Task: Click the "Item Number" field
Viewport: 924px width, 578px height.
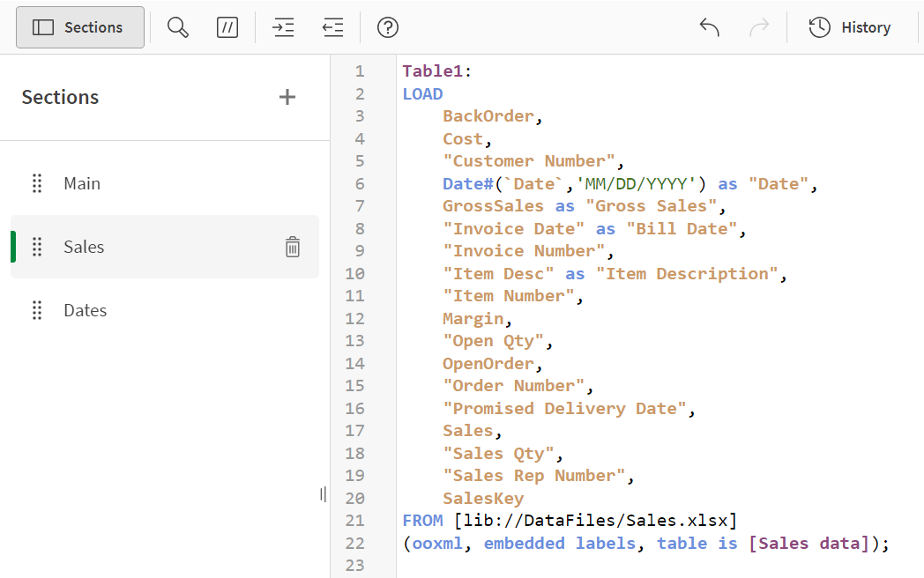Action: pyautogui.click(x=509, y=296)
